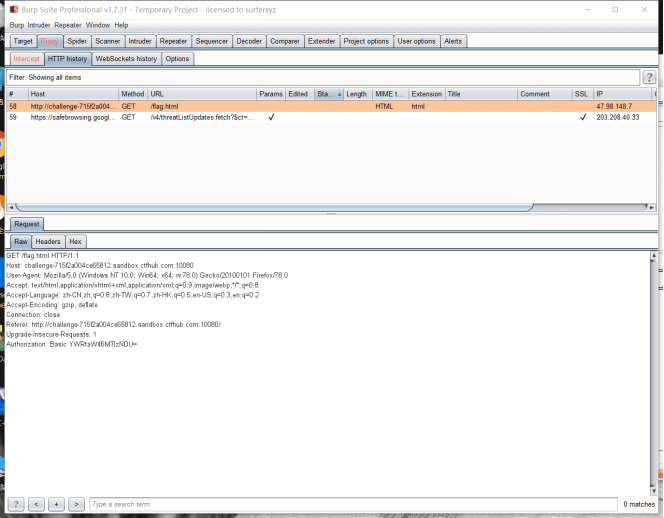Viewport: 664px width, 518px height.
Task: Switch to the Sequencer tab
Action: 211,41
